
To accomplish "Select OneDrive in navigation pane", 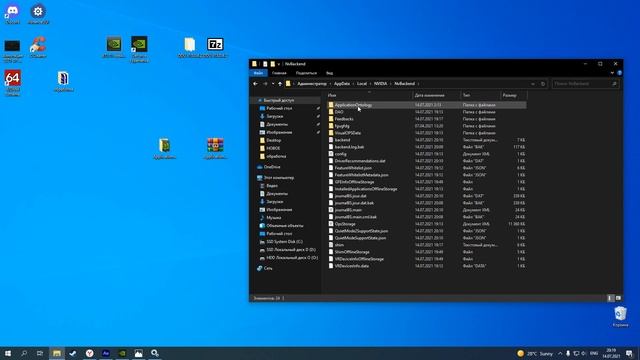I will [x=272, y=167].
